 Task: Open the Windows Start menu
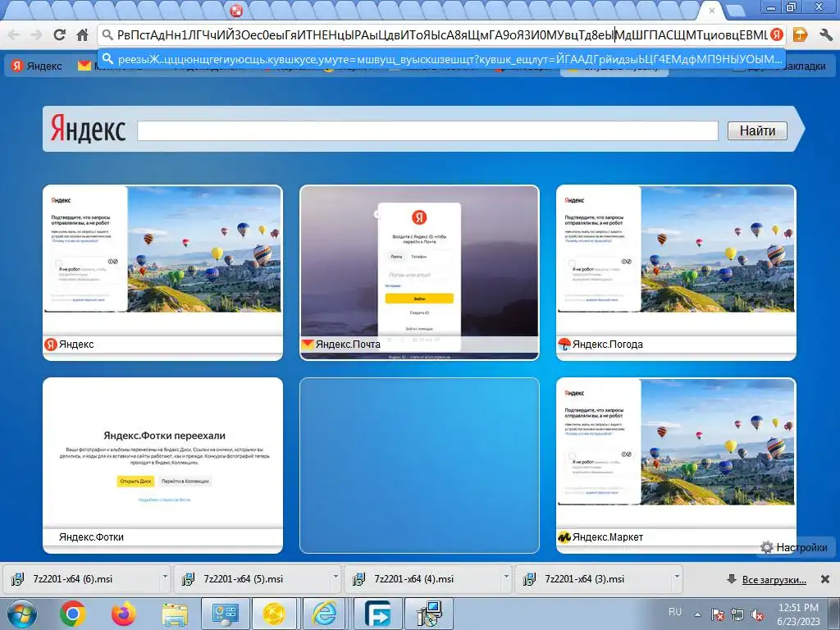click(21, 614)
